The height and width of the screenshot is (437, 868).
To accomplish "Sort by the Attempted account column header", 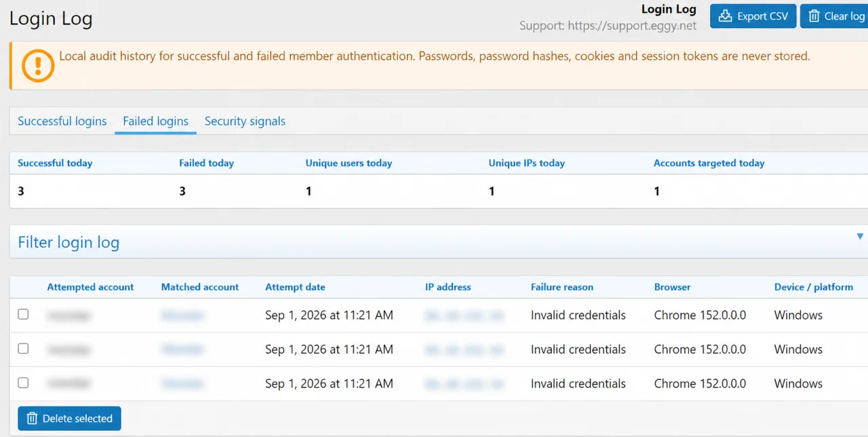I will [x=90, y=287].
